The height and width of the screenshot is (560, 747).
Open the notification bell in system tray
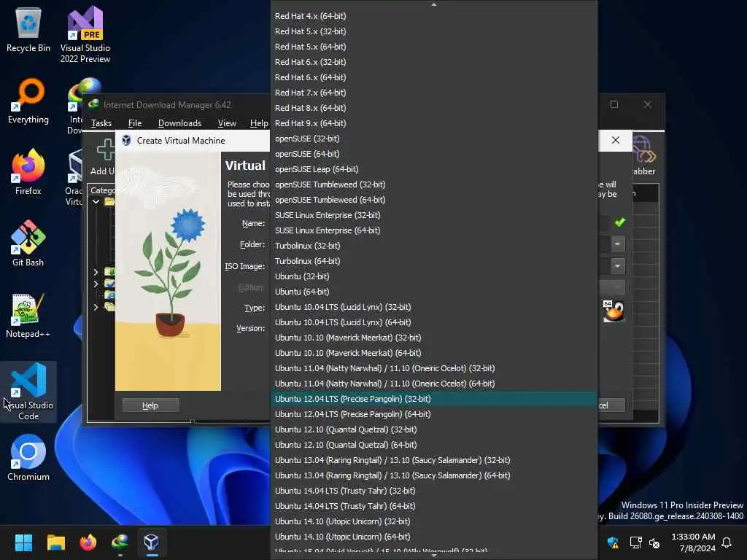click(727, 542)
